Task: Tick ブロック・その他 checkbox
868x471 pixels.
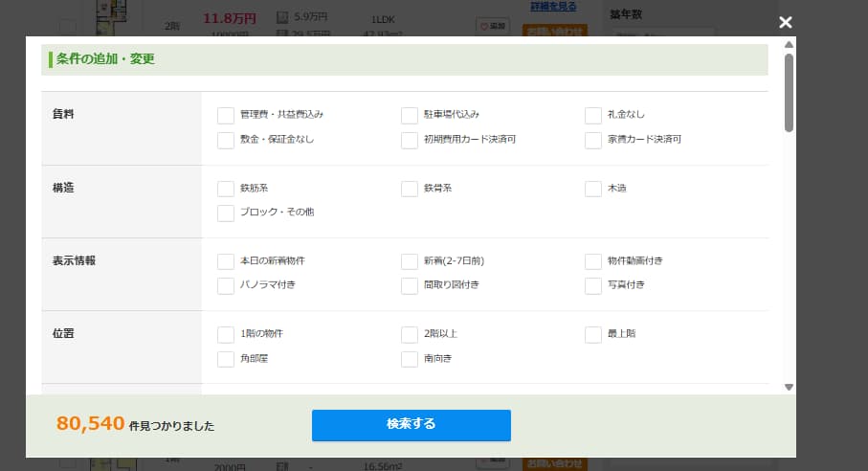Action: [225, 213]
